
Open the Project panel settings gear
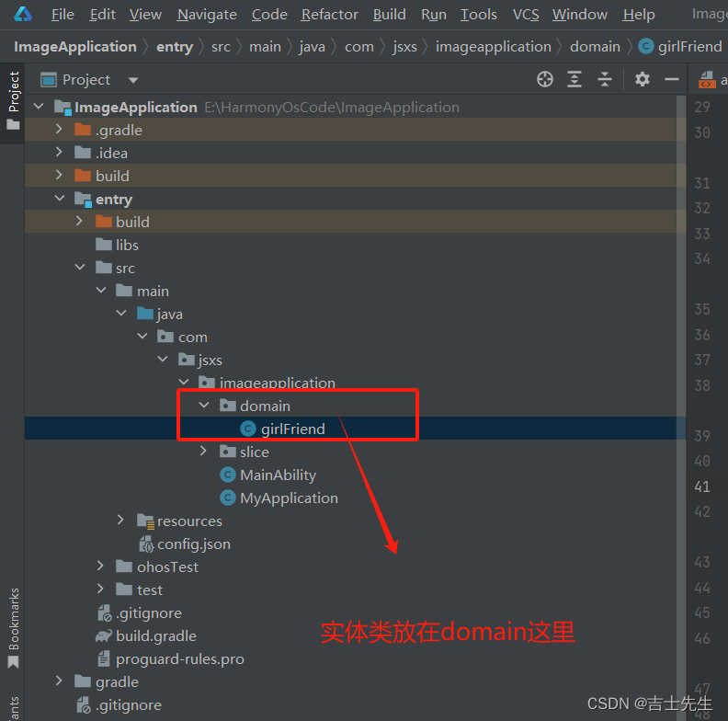(x=643, y=79)
